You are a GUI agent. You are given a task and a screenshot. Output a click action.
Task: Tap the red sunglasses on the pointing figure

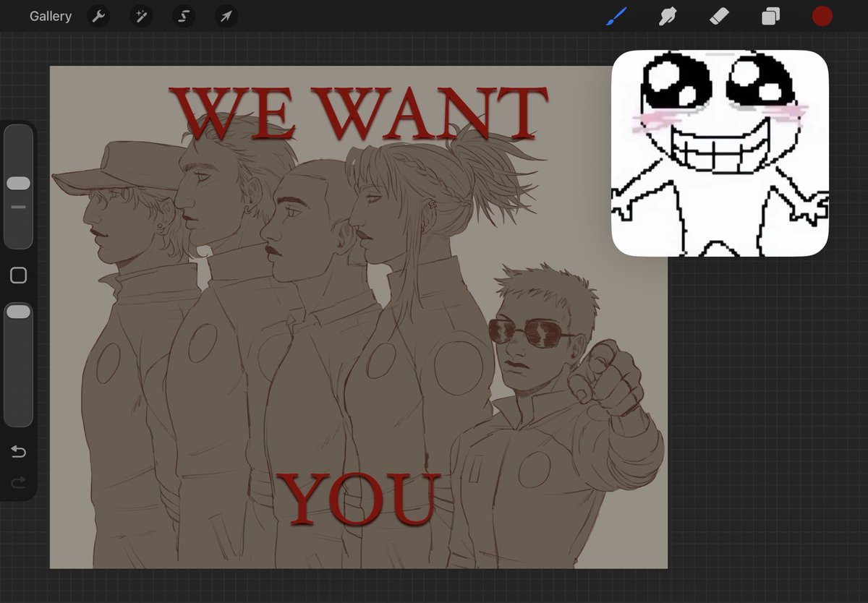click(x=526, y=332)
